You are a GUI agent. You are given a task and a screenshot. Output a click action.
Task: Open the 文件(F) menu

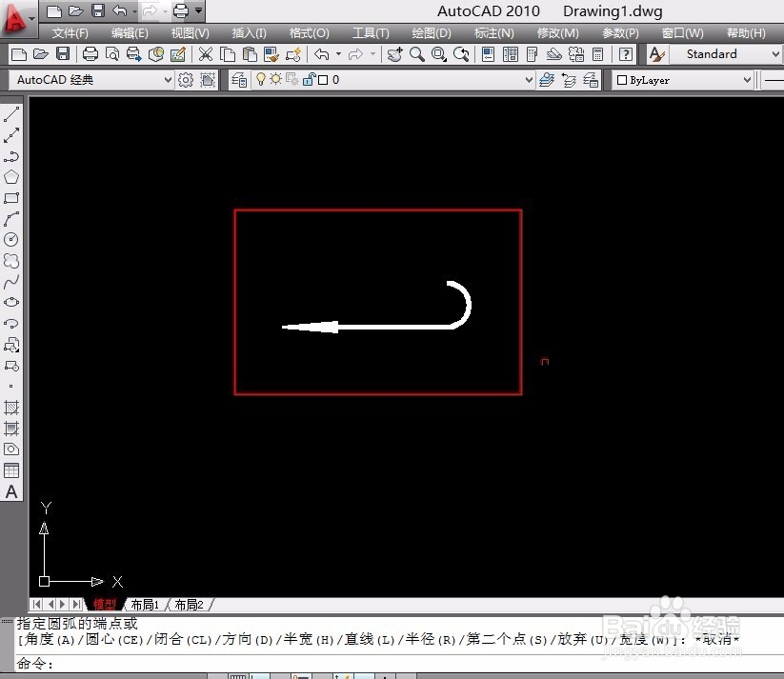click(x=70, y=33)
